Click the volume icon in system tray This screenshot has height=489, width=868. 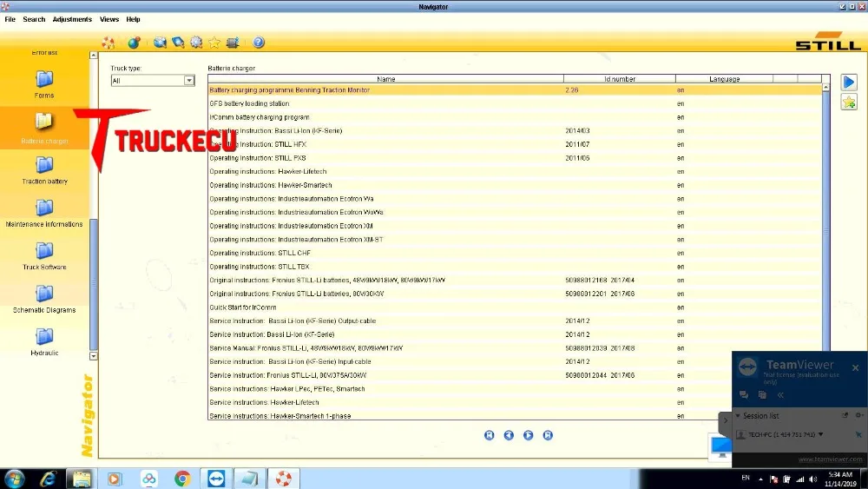pyautogui.click(x=812, y=479)
